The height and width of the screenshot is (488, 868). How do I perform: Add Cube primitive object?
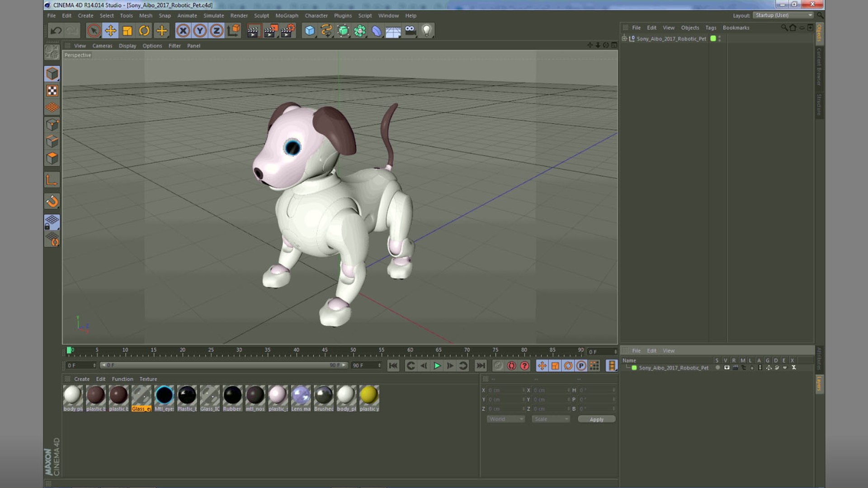(310, 31)
